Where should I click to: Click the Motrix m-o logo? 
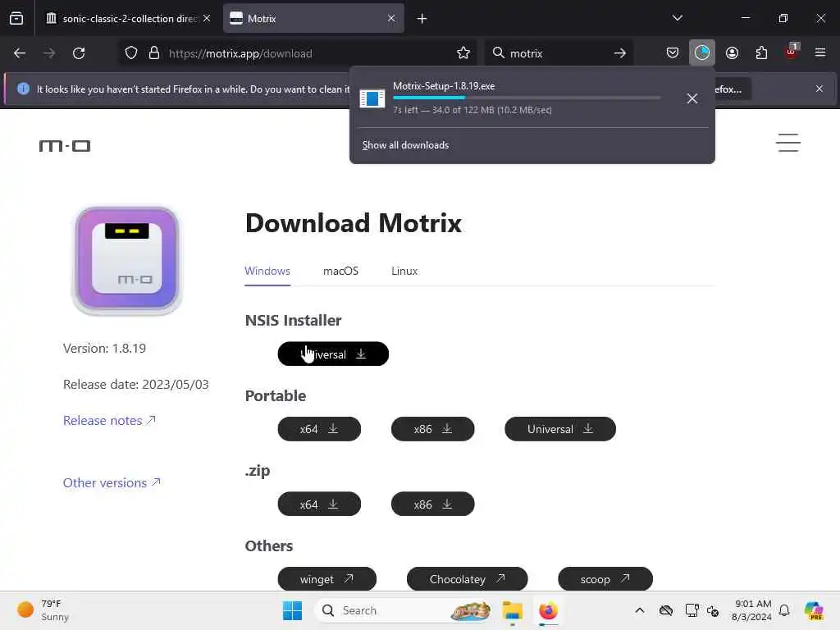65,146
